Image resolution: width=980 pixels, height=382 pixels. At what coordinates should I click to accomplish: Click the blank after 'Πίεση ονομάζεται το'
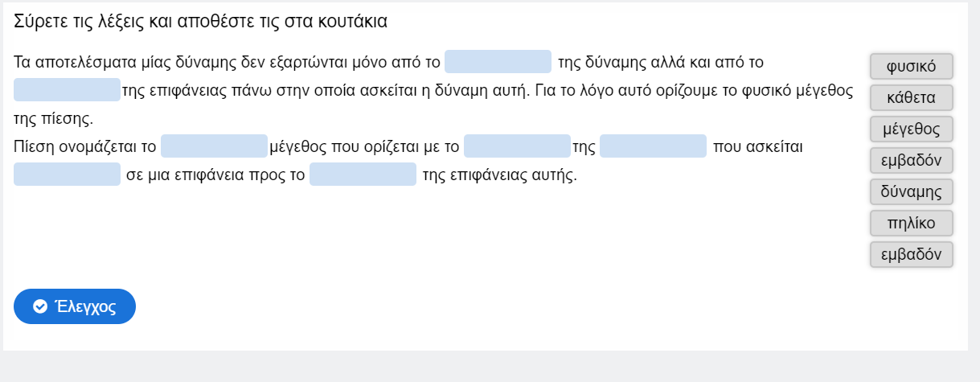click(x=214, y=146)
